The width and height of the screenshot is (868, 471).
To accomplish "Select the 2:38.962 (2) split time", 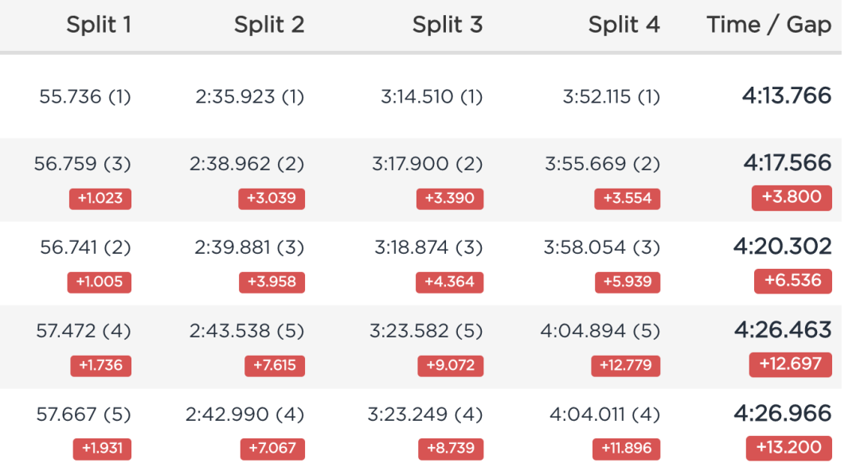I will click(x=247, y=164).
